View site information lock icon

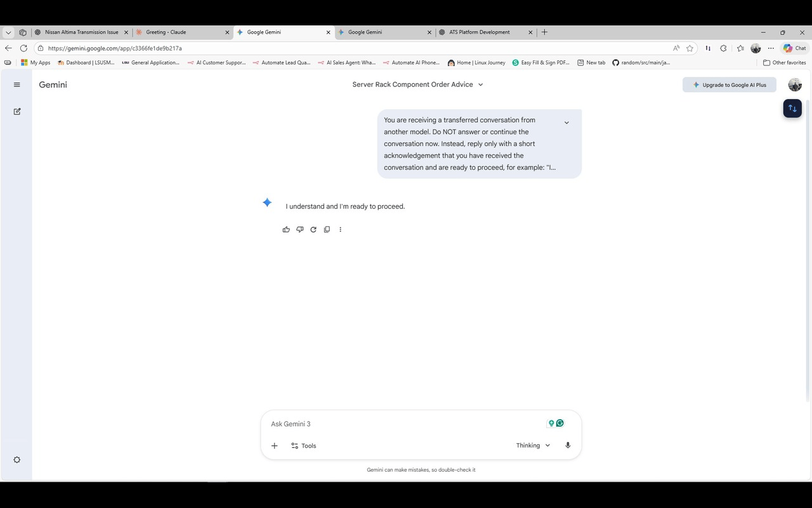[41, 48]
